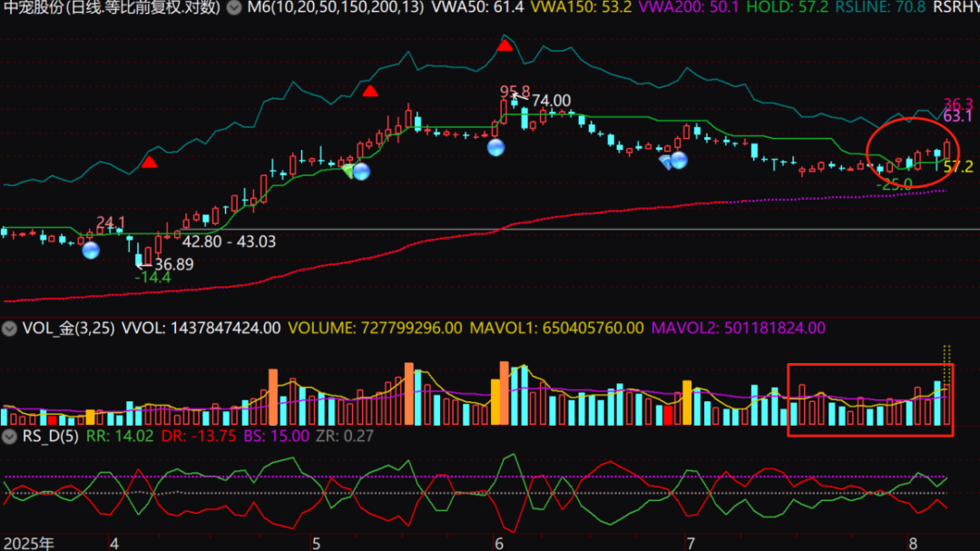Select the MAVOL1: 650405760.00 value
Image resolution: width=980 pixels, height=551 pixels.
coord(556,329)
